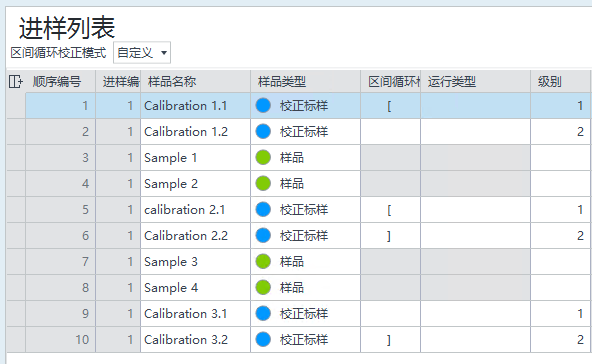Viewport: 592px width, 364px height.
Task: Click level cell of Calibration 3.1
Action: coord(561,313)
